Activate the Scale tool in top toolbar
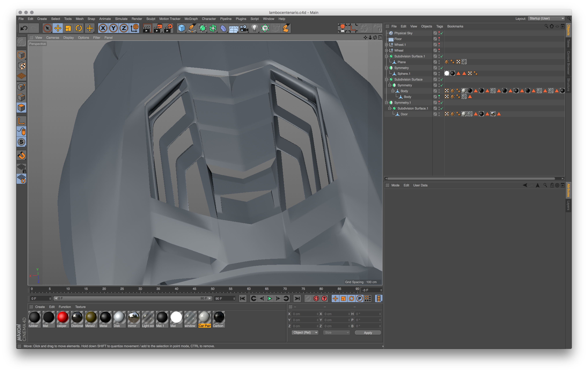 click(68, 28)
